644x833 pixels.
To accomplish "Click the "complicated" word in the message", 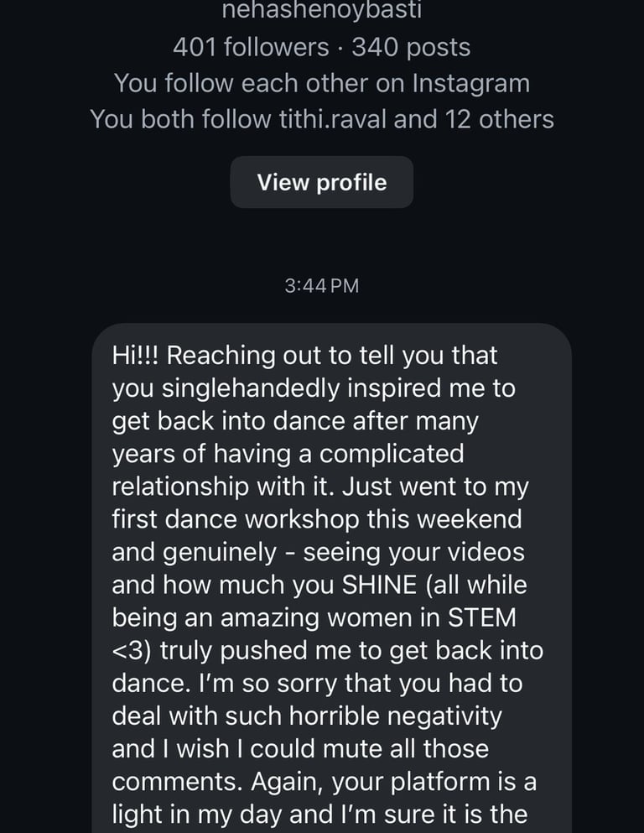I will pyautogui.click(x=391, y=454).
